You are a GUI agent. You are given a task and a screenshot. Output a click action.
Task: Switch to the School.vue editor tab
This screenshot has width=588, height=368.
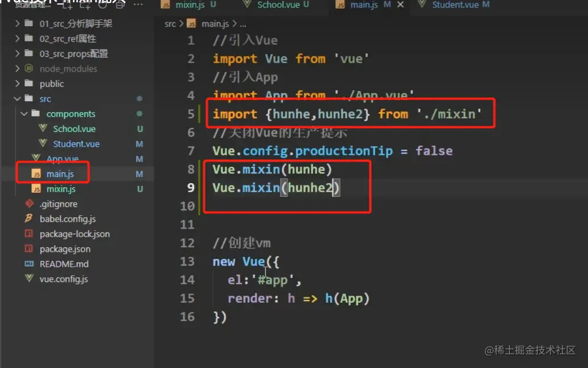click(x=278, y=5)
